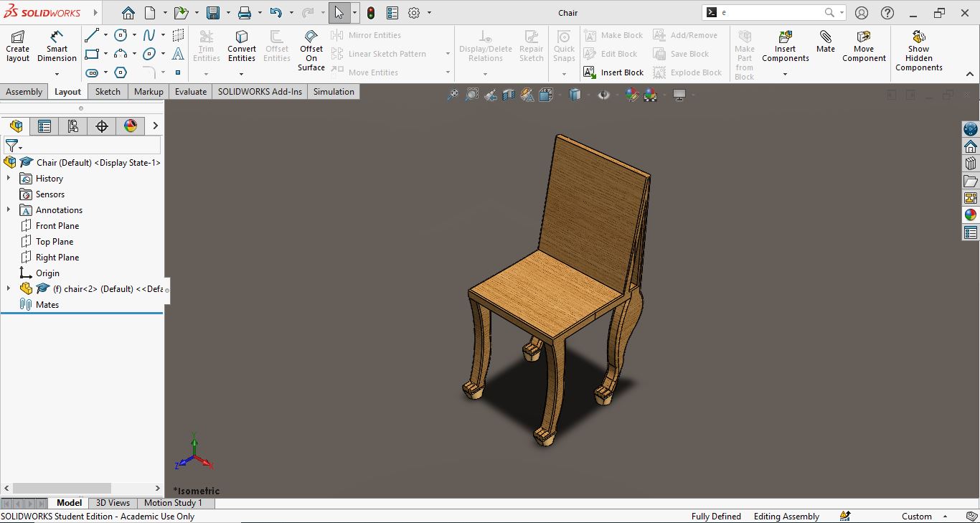
Task: Undo the last action
Action: click(276, 13)
